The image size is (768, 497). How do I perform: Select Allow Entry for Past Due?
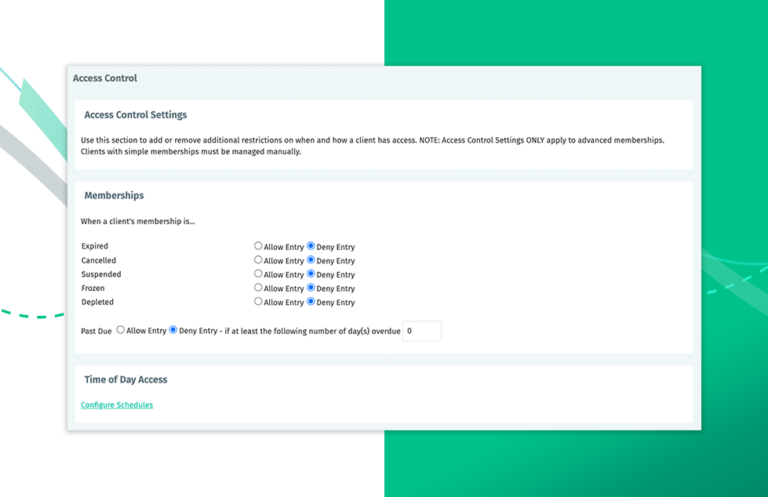coord(121,329)
